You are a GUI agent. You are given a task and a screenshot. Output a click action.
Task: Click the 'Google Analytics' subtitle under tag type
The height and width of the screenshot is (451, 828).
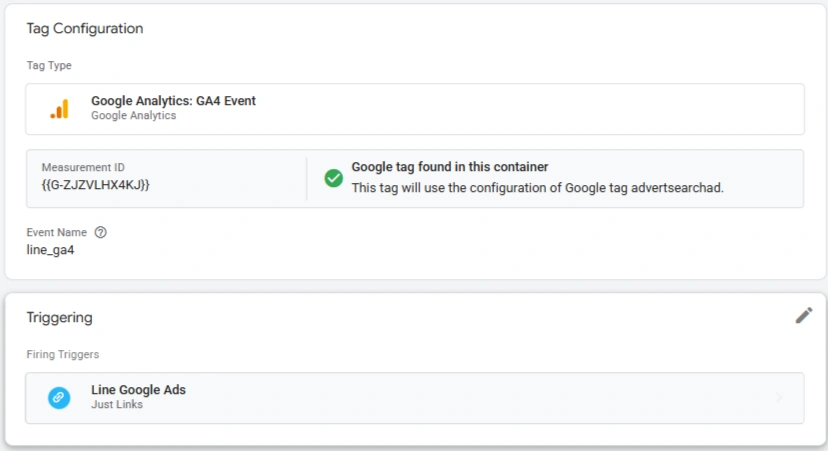pyautogui.click(x=134, y=116)
